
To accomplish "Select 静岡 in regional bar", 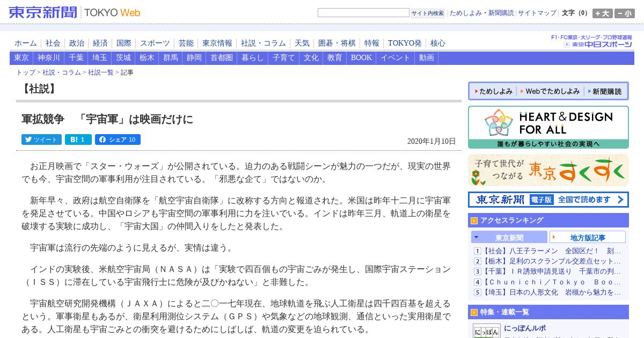I will tap(194, 58).
